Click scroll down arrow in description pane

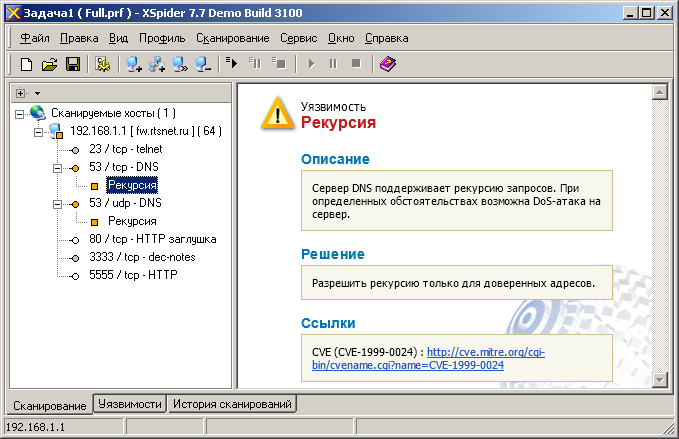point(660,380)
